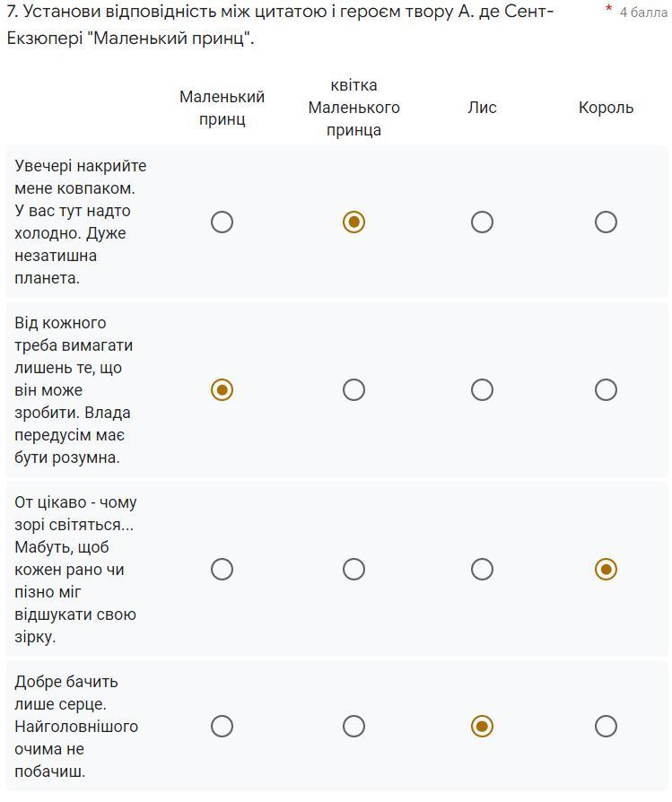Select Маленький принц for the ковпаком quote
672x802 pixels.
pyautogui.click(x=222, y=222)
